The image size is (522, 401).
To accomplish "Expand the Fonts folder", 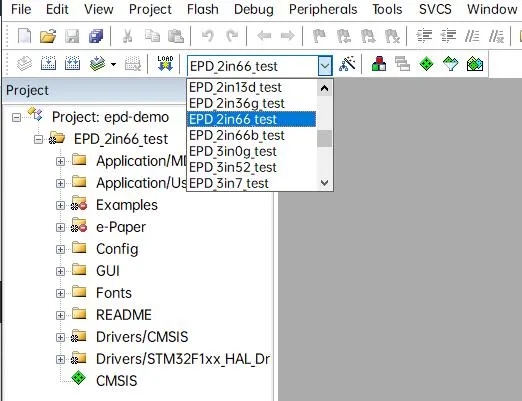I will coord(60,293).
